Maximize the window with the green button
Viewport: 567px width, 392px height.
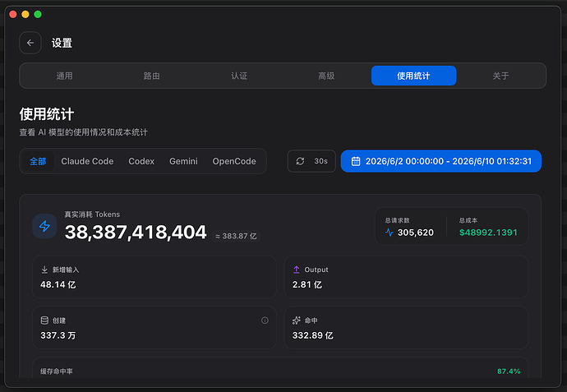tap(38, 14)
